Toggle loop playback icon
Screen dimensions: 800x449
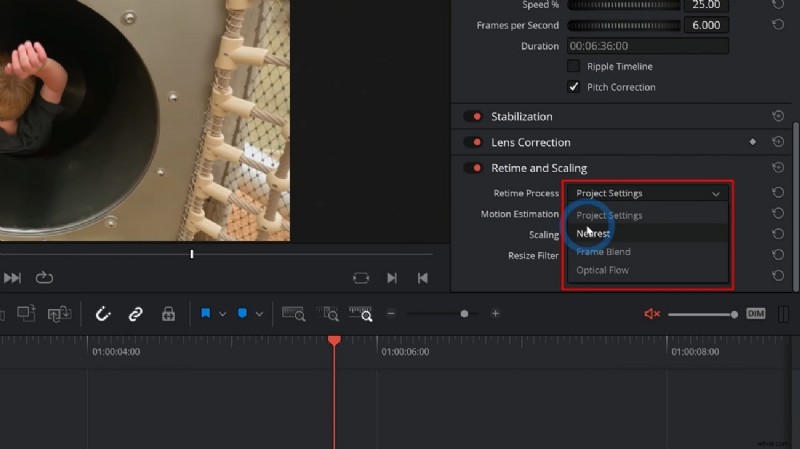coord(44,278)
